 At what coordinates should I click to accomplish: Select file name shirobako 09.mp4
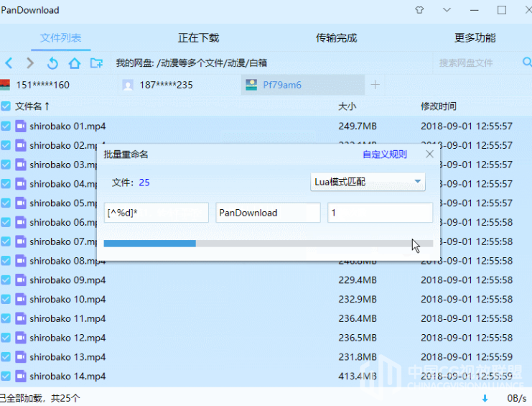point(67,280)
